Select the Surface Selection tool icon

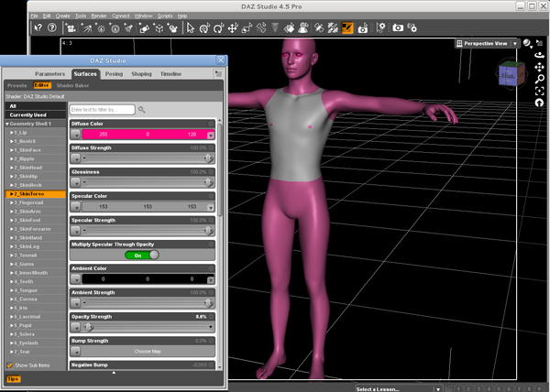[x=289, y=27]
